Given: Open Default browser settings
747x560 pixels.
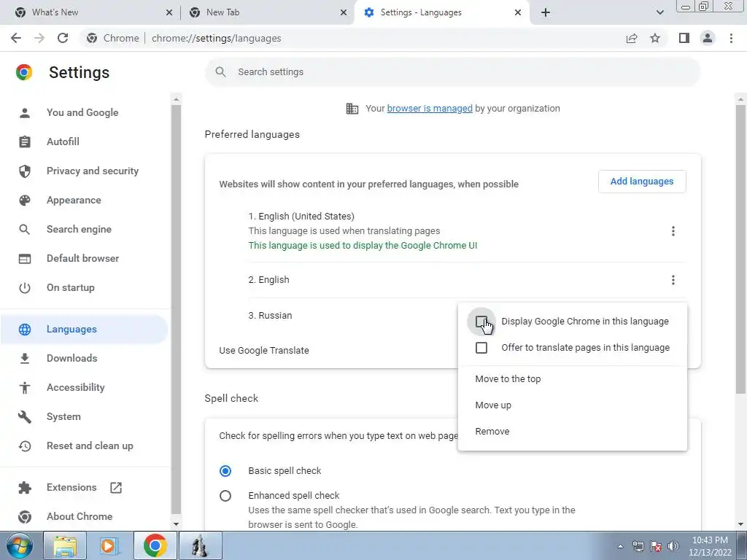Looking at the screenshot, I should [83, 258].
